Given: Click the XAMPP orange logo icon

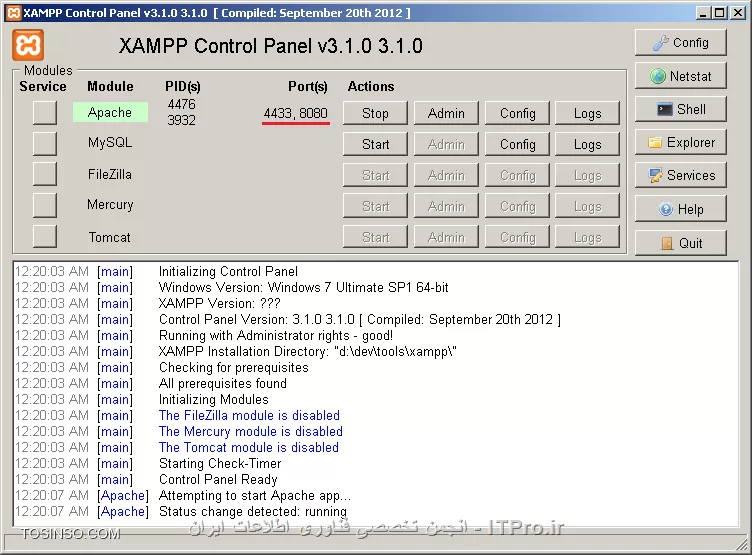Looking at the screenshot, I should (x=28, y=45).
